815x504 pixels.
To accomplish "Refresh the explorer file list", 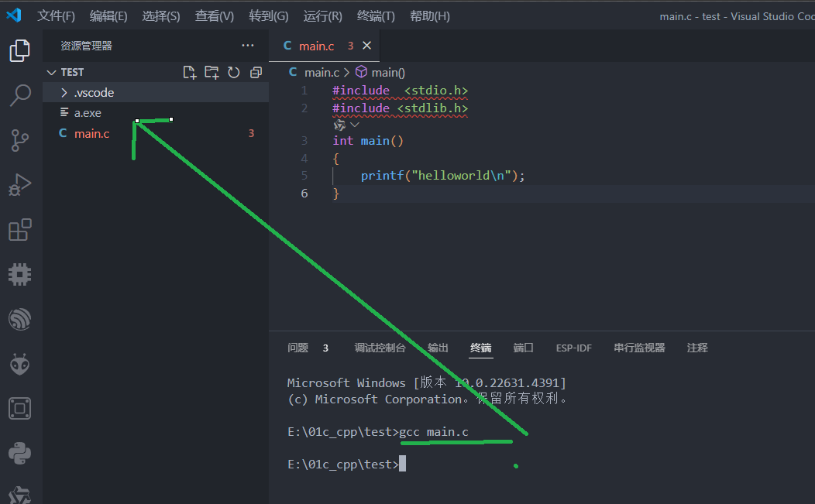I will 234,72.
